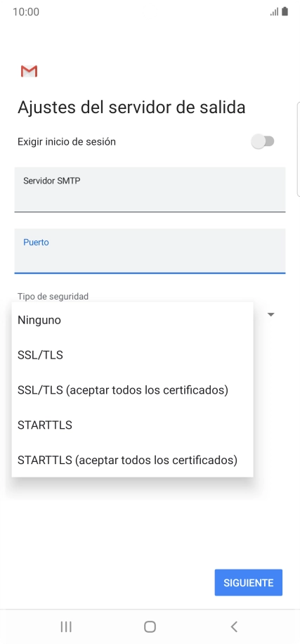Open recent apps navigation icon

click(x=65, y=626)
